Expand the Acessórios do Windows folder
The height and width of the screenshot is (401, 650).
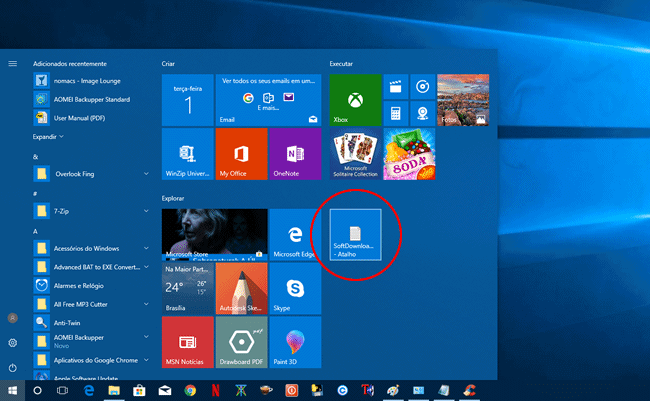click(x=147, y=248)
